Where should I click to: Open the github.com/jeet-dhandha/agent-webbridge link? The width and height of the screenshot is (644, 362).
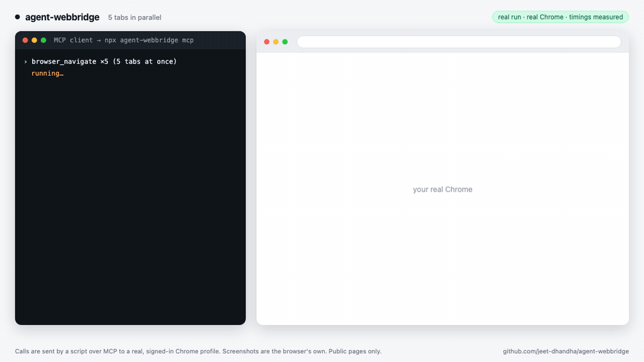click(x=566, y=351)
